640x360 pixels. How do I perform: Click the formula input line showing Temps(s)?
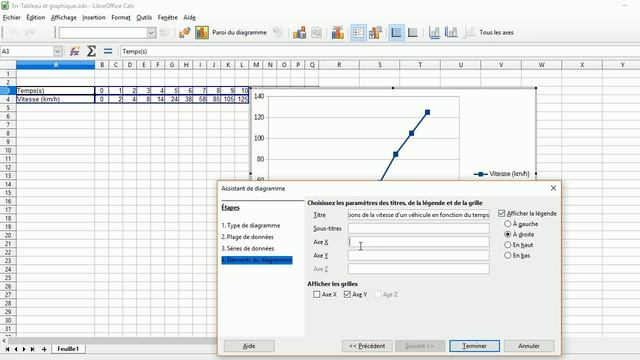coord(380,51)
